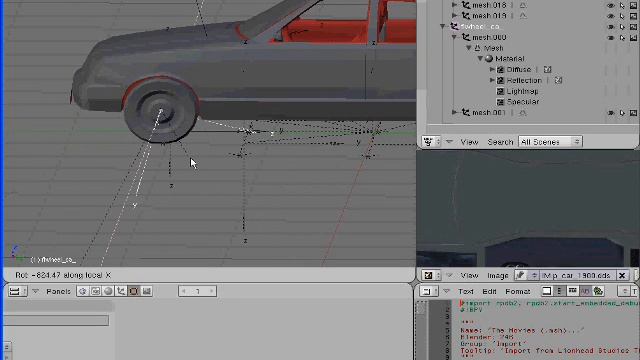
Task: Toggle renderability icon for mesh.019
Action: [633, 16]
